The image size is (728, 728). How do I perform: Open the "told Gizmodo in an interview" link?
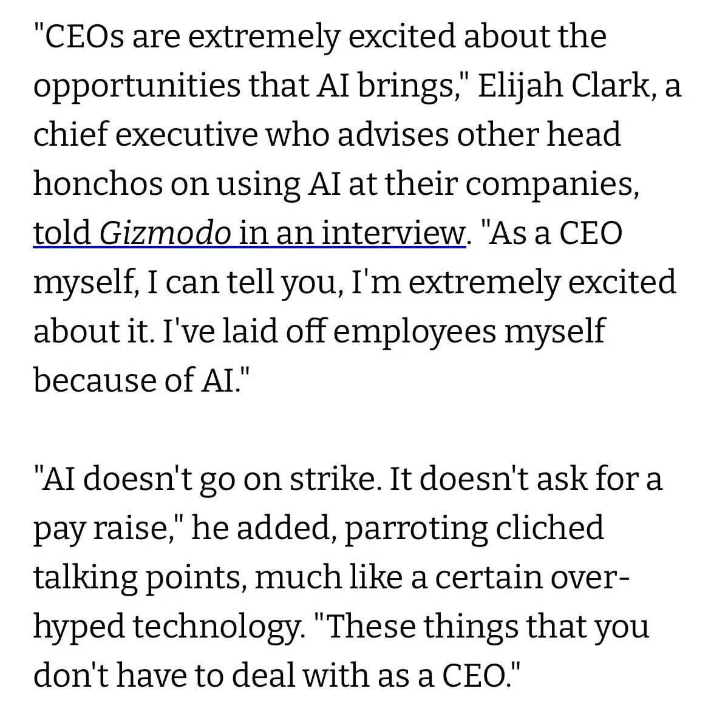(x=250, y=234)
